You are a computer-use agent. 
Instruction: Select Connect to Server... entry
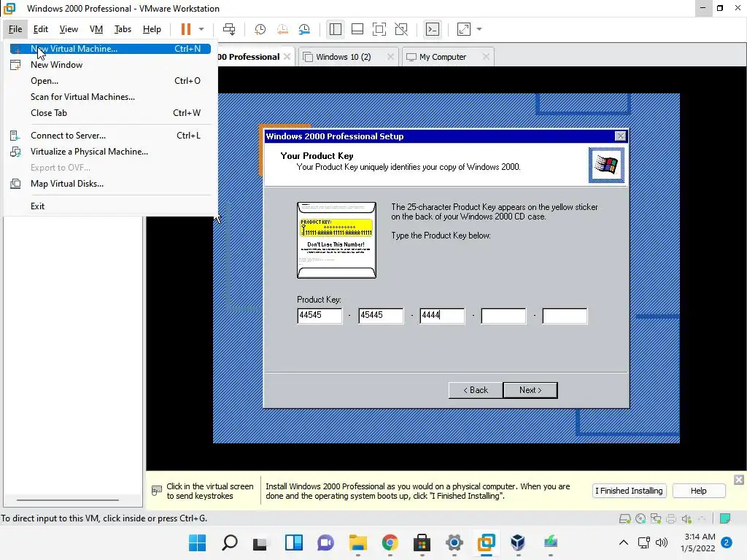[110, 136]
